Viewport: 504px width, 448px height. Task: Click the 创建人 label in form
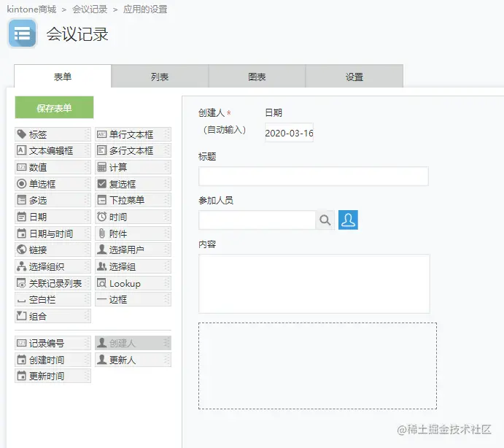click(212, 113)
